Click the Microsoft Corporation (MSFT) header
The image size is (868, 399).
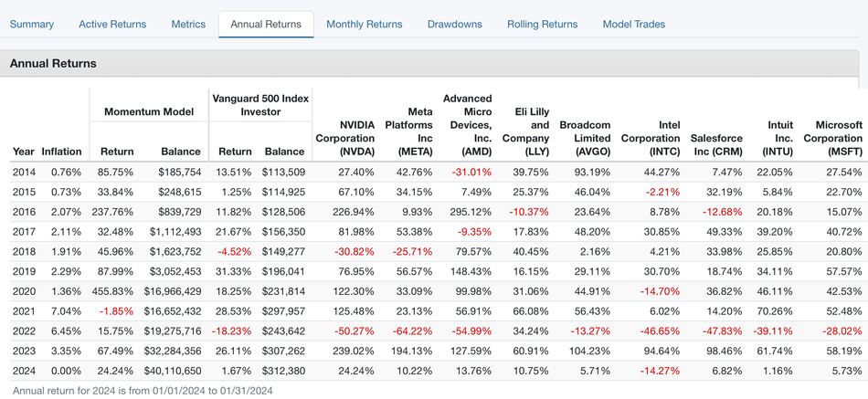[832, 139]
